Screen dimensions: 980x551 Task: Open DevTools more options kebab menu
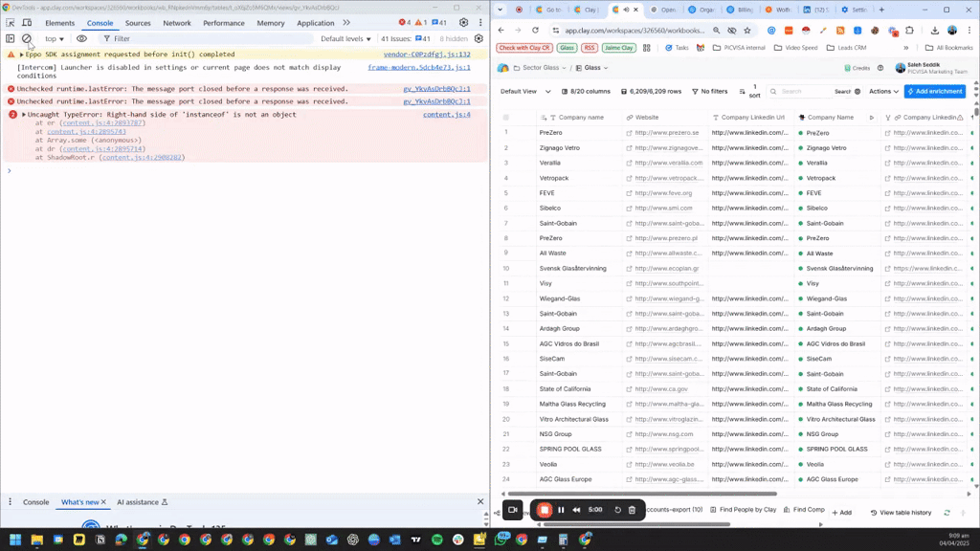[x=480, y=23]
